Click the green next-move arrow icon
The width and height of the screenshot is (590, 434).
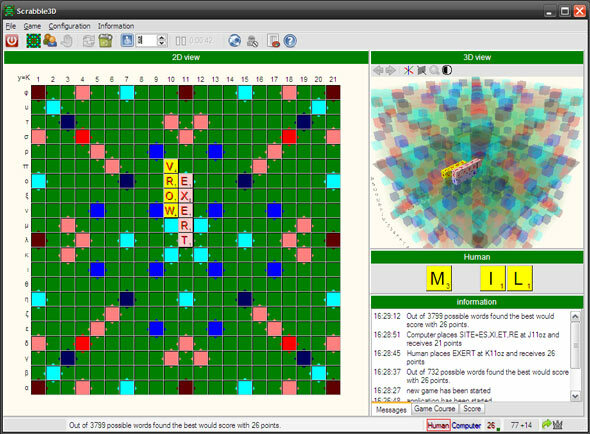pos(546,425)
